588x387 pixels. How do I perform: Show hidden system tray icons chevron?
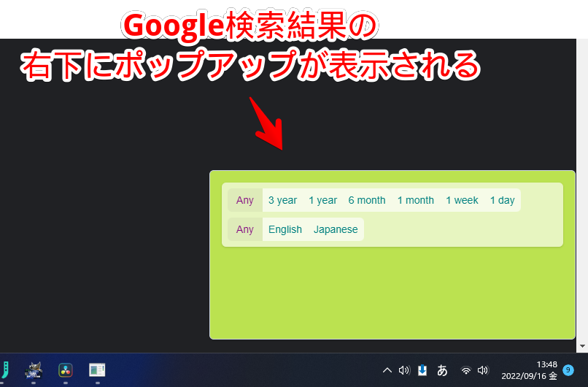(387, 370)
